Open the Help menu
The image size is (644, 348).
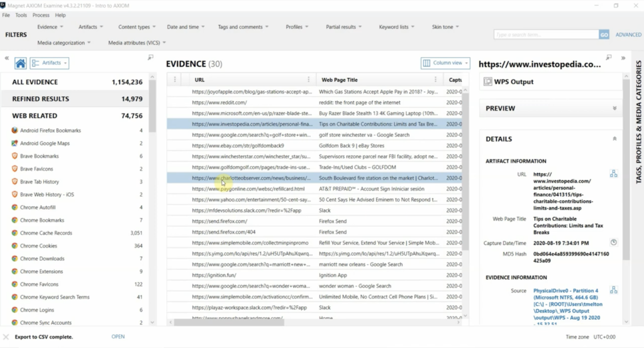[x=60, y=15]
